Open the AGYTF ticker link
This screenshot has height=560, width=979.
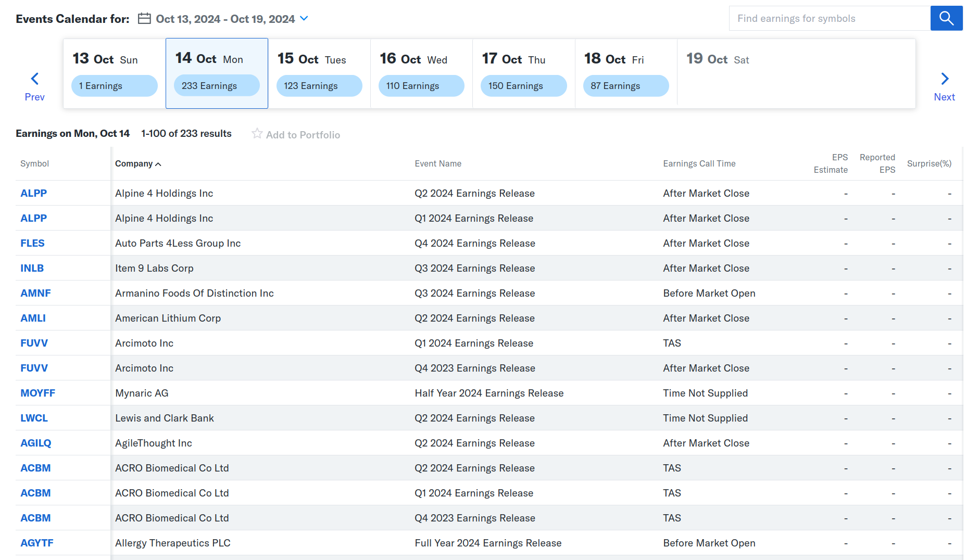click(x=36, y=543)
